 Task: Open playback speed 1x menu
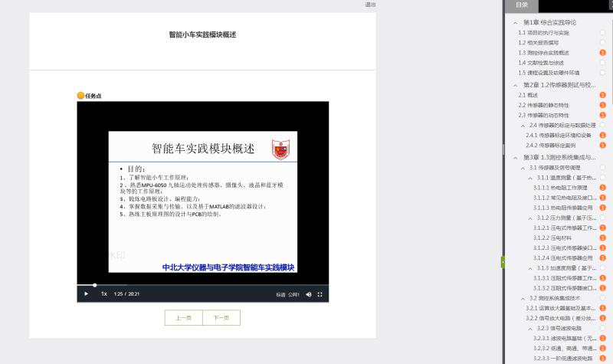(103, 294)
